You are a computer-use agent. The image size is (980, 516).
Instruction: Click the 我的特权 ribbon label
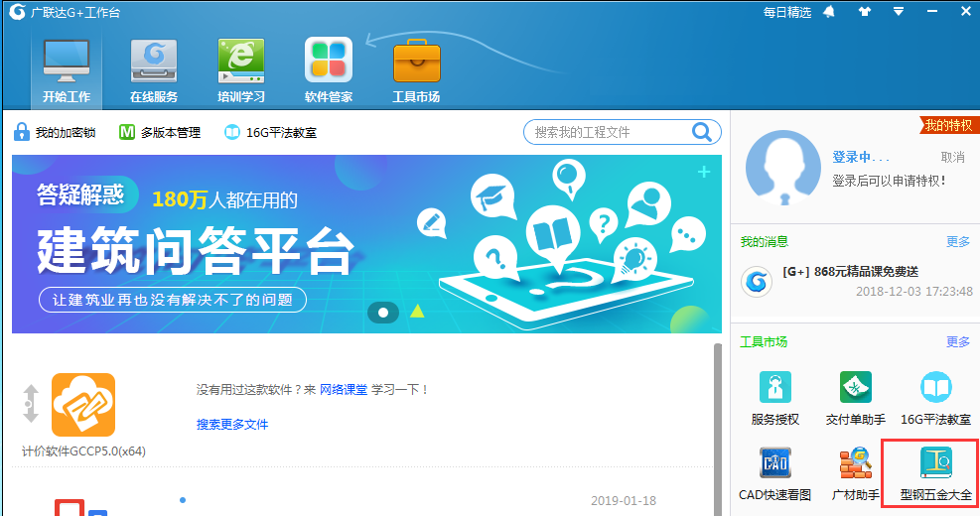[947, 125]
